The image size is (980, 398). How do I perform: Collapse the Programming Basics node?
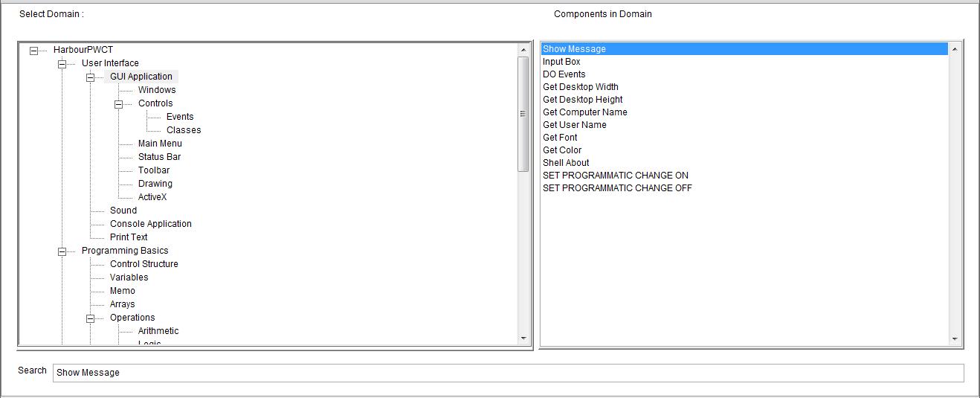62,251
